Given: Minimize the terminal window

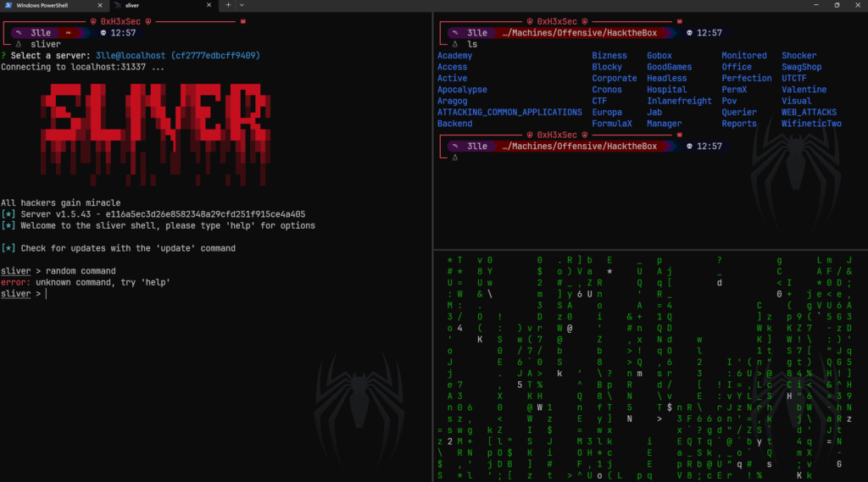Looking at the screenshot, I should pyautogui.click(x=816, y=5).
